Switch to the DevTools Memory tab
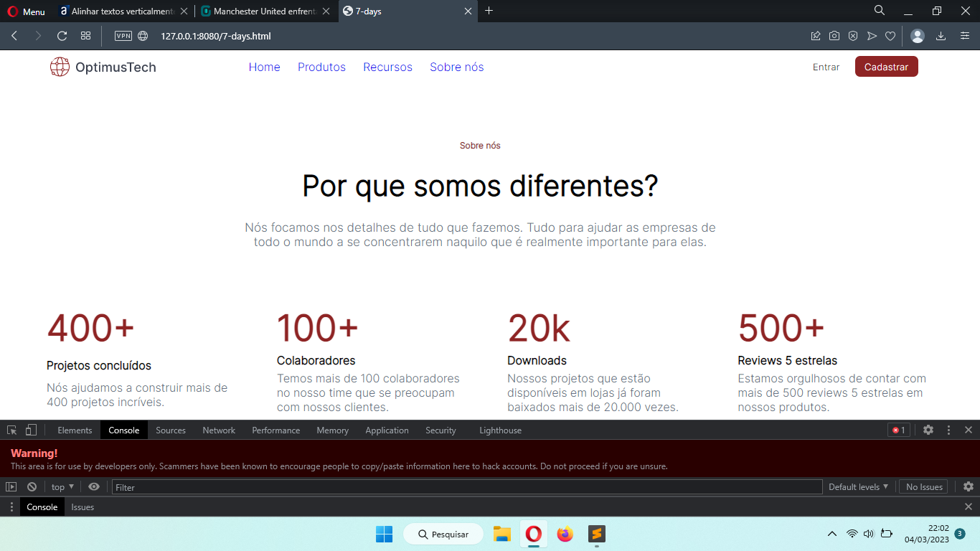The height and width of the screenshot is (551, 980). pos(333,430)
